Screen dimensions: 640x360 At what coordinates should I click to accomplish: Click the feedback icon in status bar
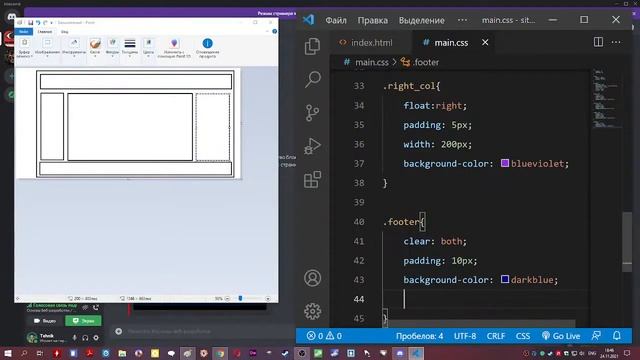coord(596,336)
